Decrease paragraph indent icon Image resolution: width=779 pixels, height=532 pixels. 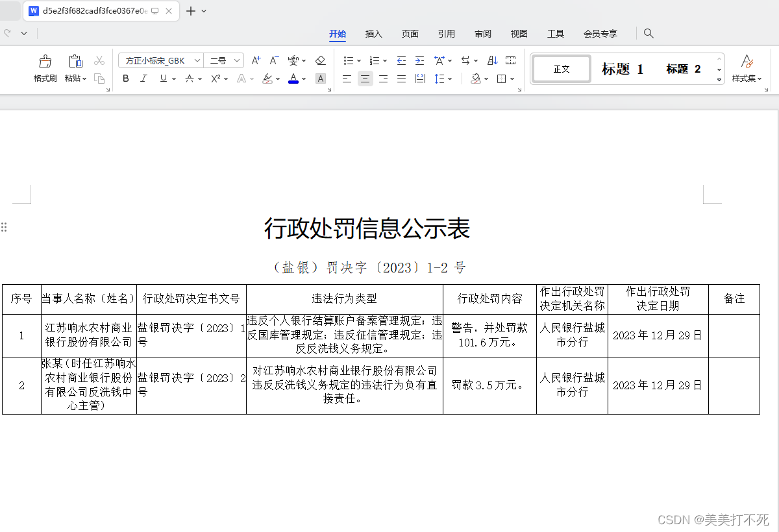(x=401, y=60)
